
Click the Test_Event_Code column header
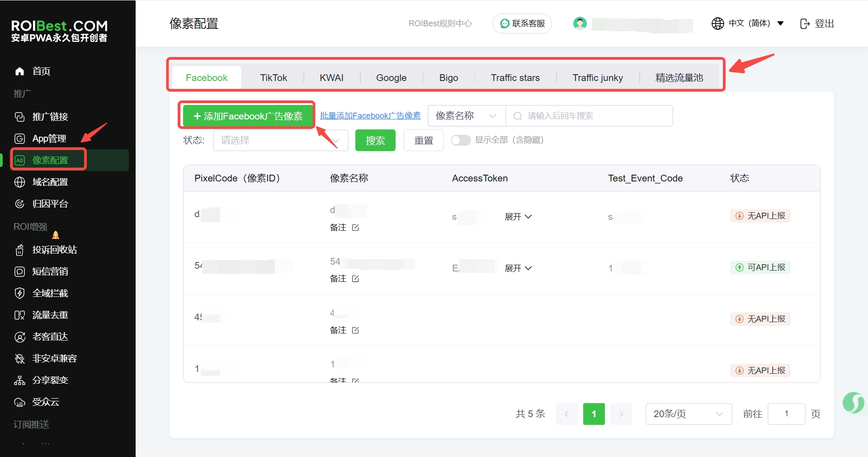(645, 178)
